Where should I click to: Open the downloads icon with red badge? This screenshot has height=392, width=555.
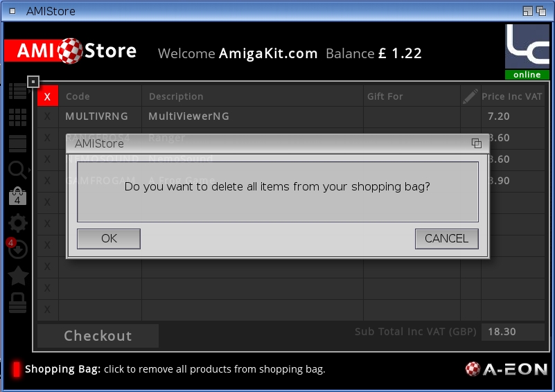click(x=17, y=249)
